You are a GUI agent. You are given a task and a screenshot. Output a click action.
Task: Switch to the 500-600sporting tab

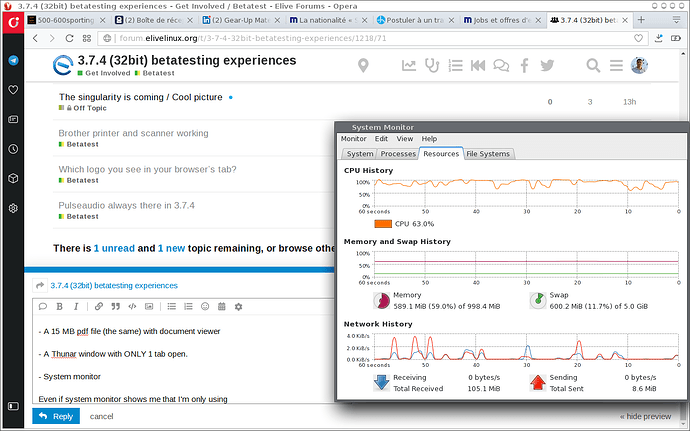coord(66,20)
